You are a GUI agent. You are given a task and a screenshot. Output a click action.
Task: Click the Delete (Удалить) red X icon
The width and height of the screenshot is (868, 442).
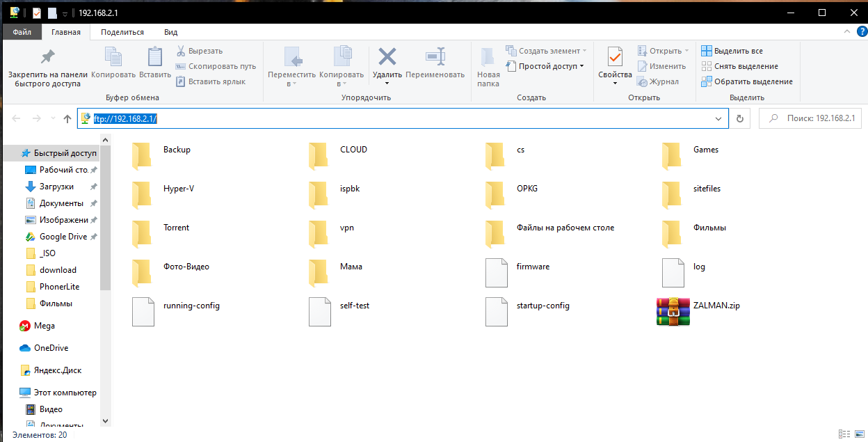(387, 57)
